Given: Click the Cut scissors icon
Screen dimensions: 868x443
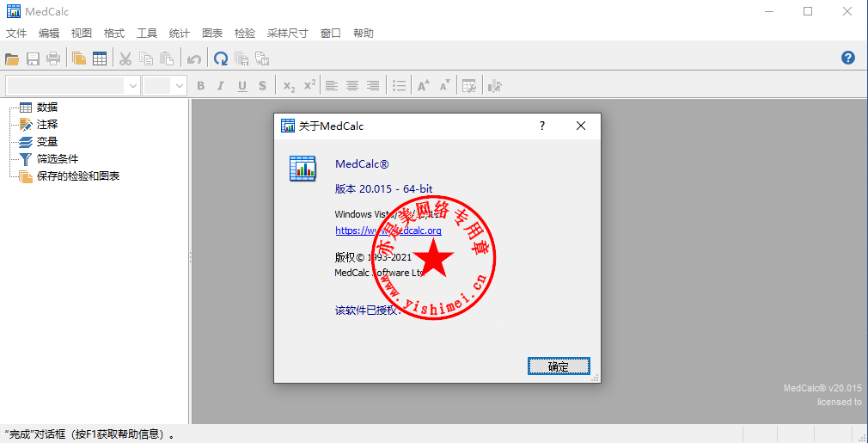Looking at the screenshot, I should click(125, 58).
